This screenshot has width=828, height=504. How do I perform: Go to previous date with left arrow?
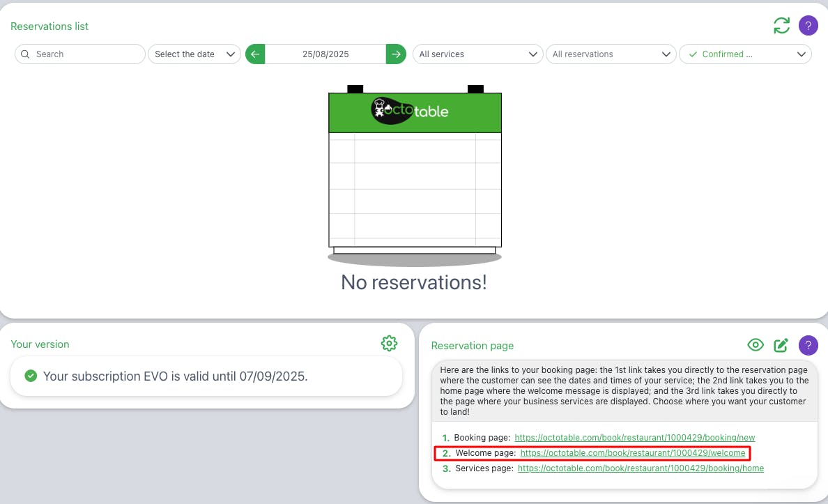click(255, 54)
